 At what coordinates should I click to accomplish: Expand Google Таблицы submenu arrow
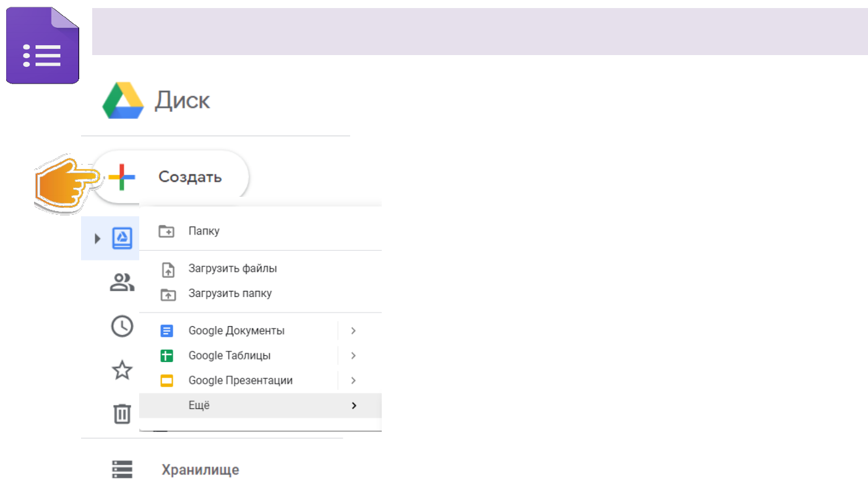click(353, 355)
